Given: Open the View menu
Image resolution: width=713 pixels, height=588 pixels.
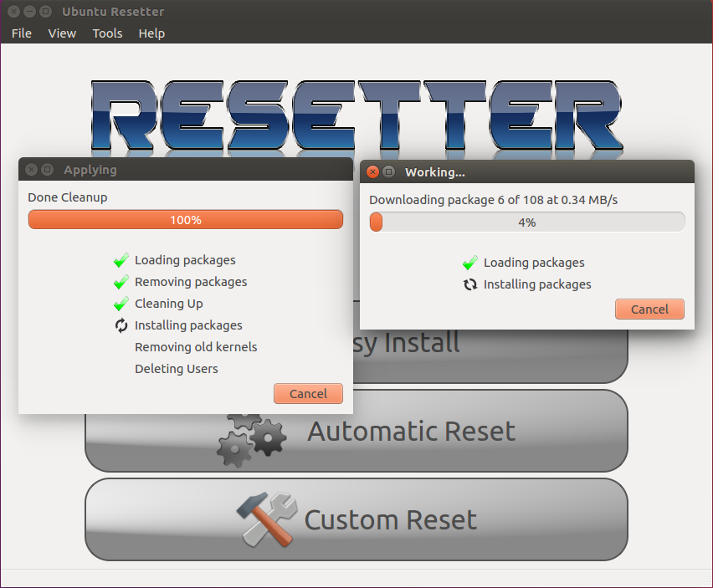Looking at the screenshot, I should (x=62, y=33).
